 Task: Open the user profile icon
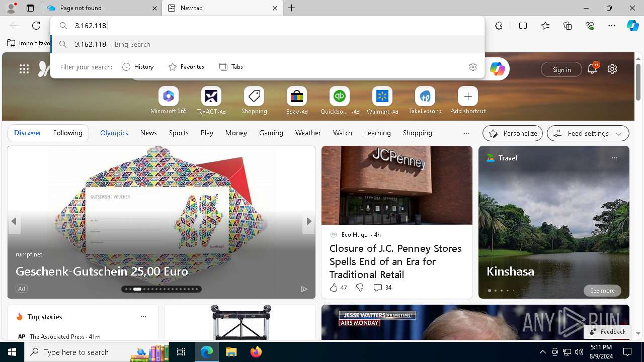pos(11,8)
